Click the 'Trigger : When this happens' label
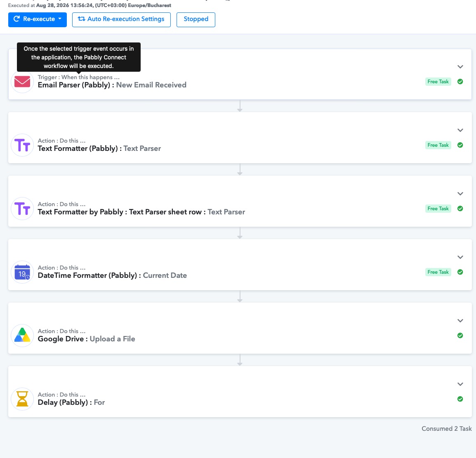This screenshot has width=476, height=458. pos(79,78)
